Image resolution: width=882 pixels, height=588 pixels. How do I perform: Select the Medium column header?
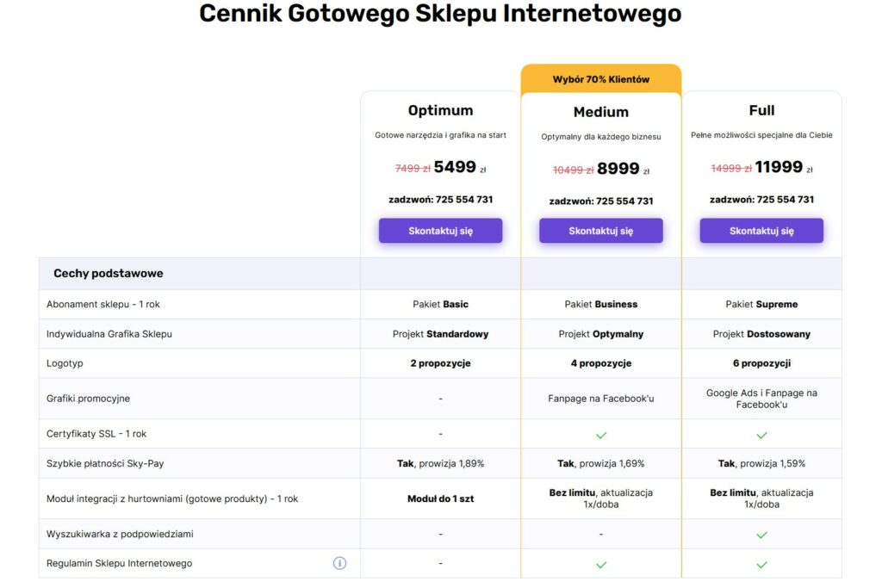click(600, 111)
